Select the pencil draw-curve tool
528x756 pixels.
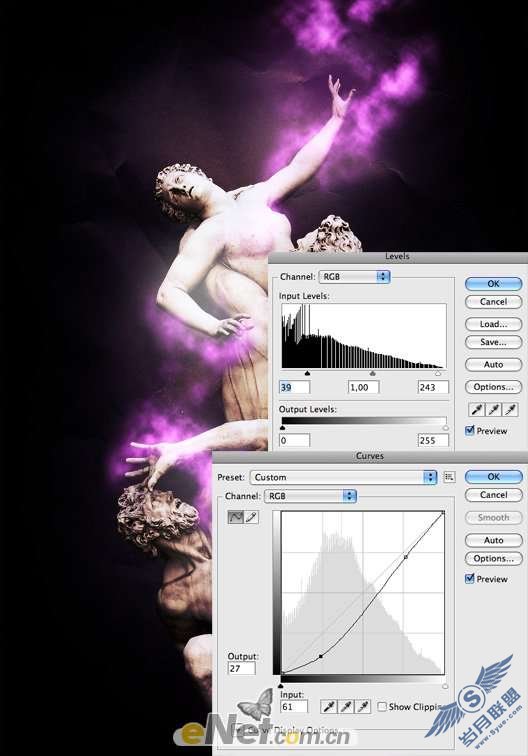[251, 517]
